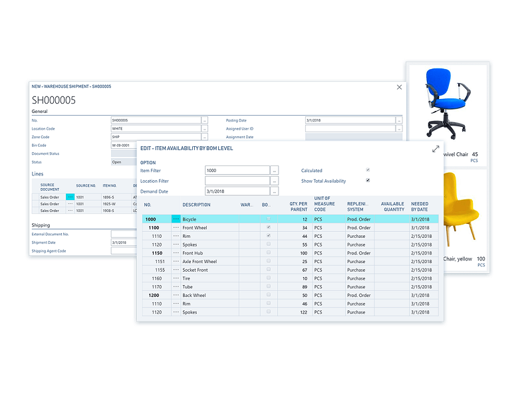The width and height of the screenshot is (532, 398).
Task: Open row options for Socket Front 1155
Action: (176, 270)
